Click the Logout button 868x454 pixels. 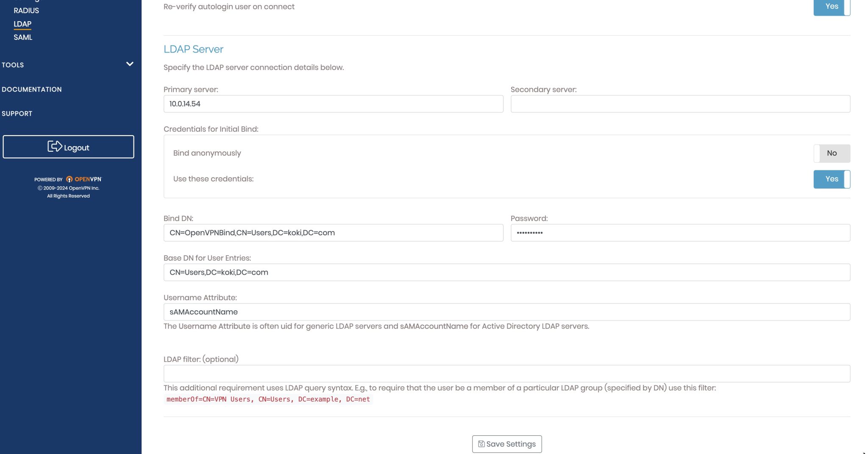(x=68, y=147)
